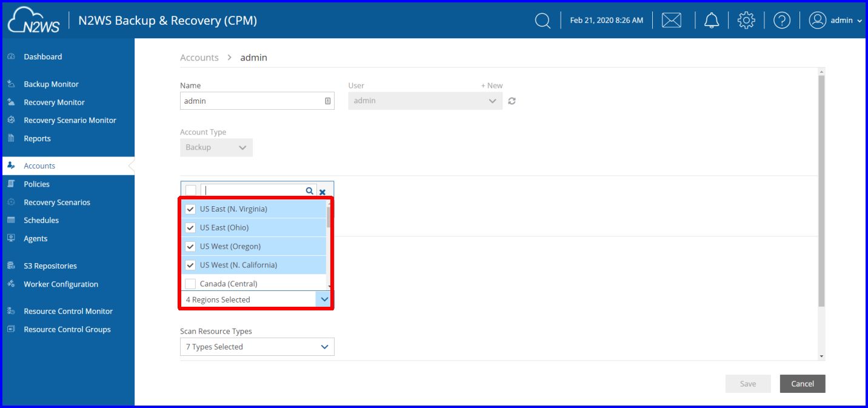The image size is (868, 408).
Task: Open the Account Type Backup dropdown
Action: [x=216, y=147]
